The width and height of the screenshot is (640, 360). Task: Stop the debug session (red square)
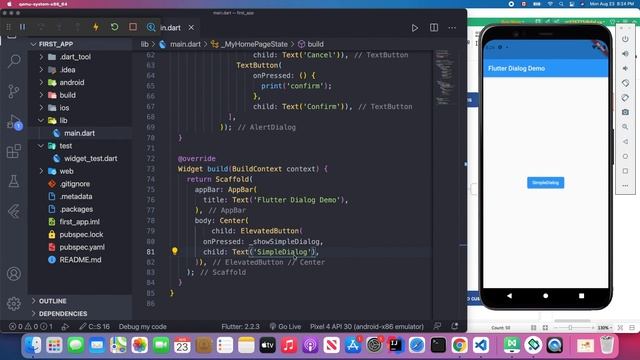(x=133, y=27)
